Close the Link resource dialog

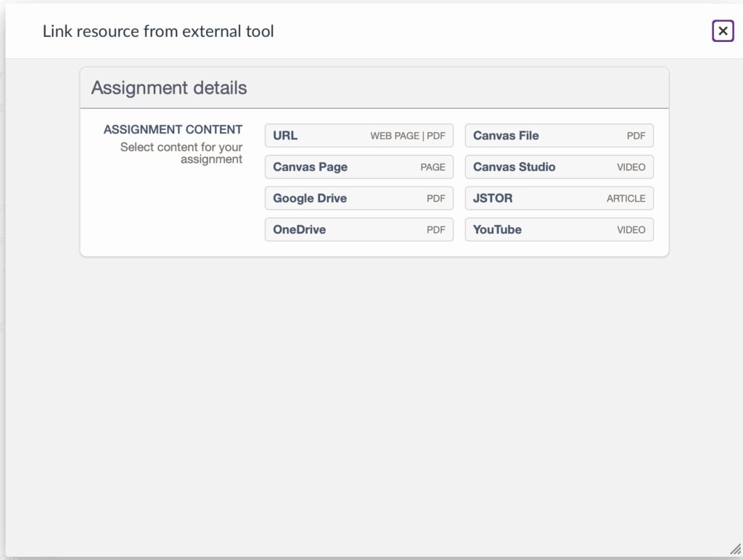coord(723,31)
